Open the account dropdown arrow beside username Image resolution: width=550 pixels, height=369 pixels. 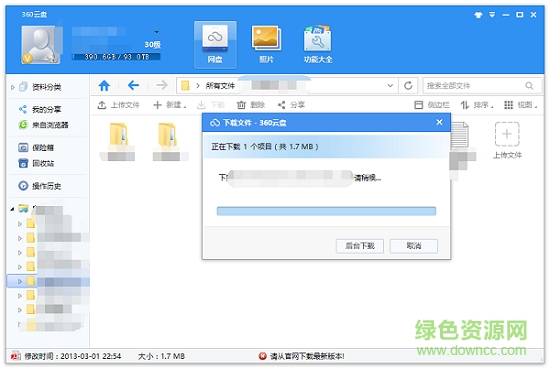(x=156, y=32)
